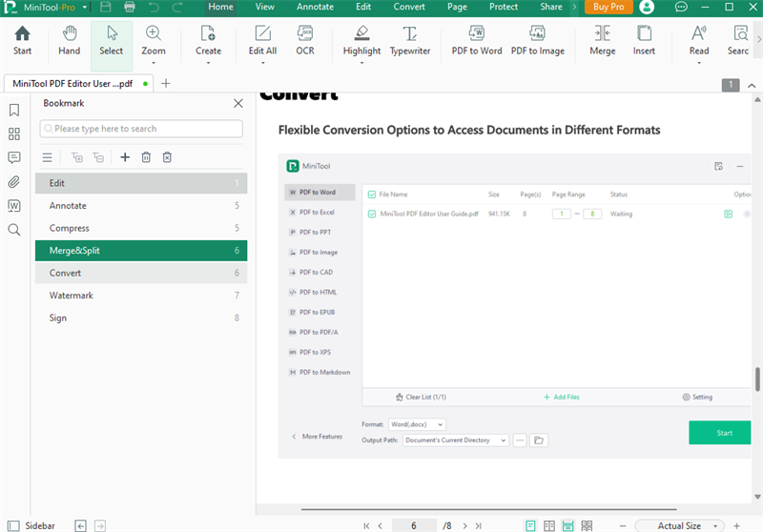Switch to the Annotate tab
763x532 pixels.
pyautogui.click(x=315, y=7)
